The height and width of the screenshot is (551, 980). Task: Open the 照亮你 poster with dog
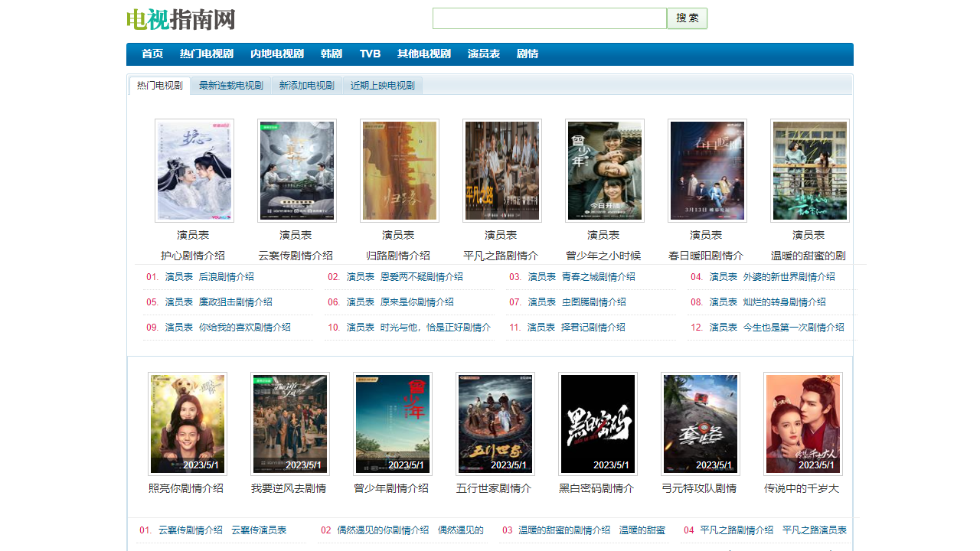(188, 424)
